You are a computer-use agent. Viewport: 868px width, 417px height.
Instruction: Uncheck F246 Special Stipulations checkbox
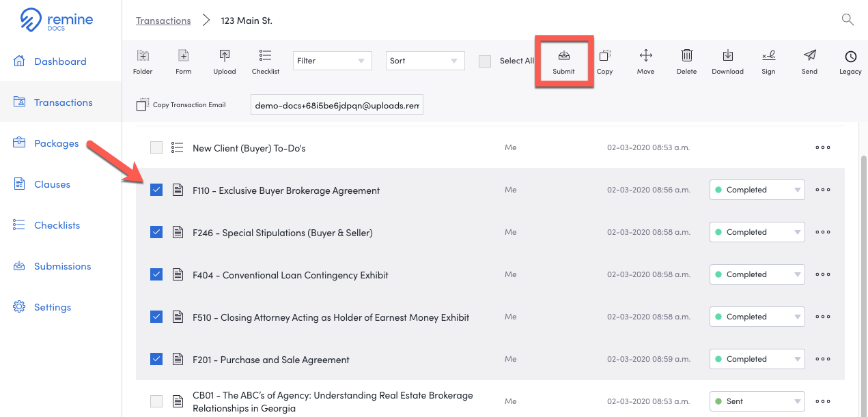156,232
